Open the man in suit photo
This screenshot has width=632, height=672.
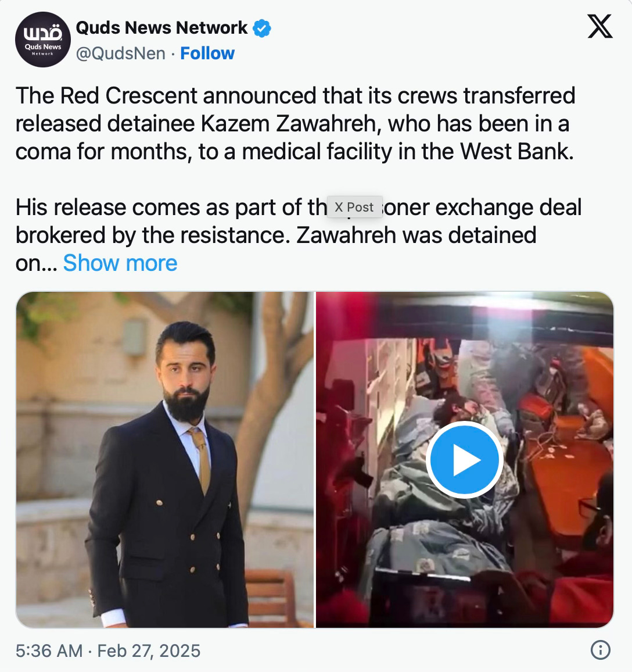pos(165,459)
